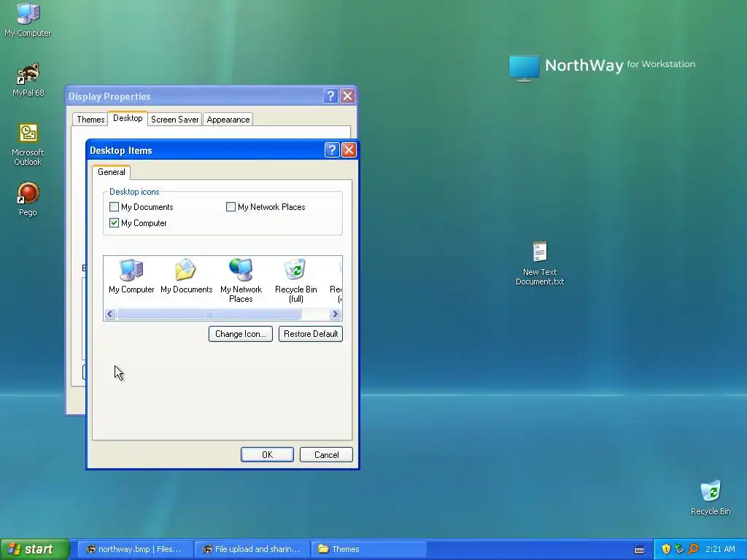The width and height of the screenshot is (747, 560).
Task: Enable My Documents desktop icon checkbox
Action: coord(114,206)
